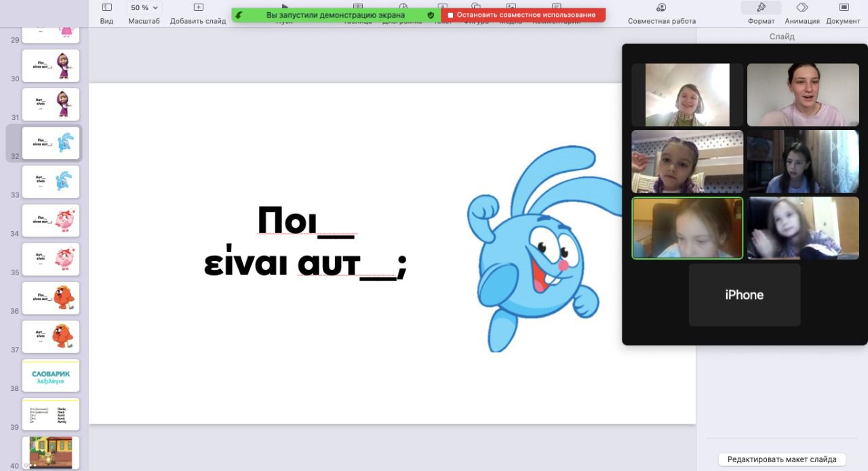The image size is (868, 471).
Task: Click the iPhone participant tile
Action: click(x=745, y=295)
